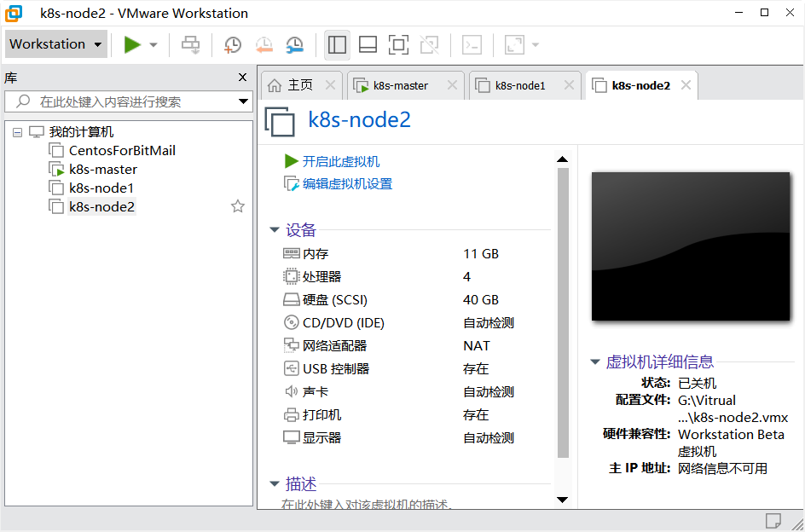Open the library search filter dropdown
This screenshot has height=532, width=805.
point(243,101)
